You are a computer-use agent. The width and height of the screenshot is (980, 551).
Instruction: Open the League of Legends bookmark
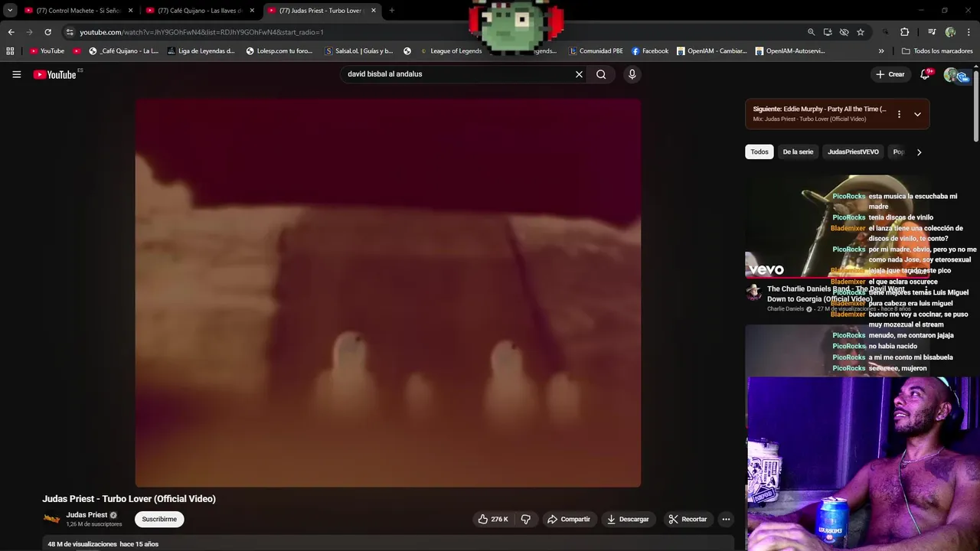tap(451, 51)
